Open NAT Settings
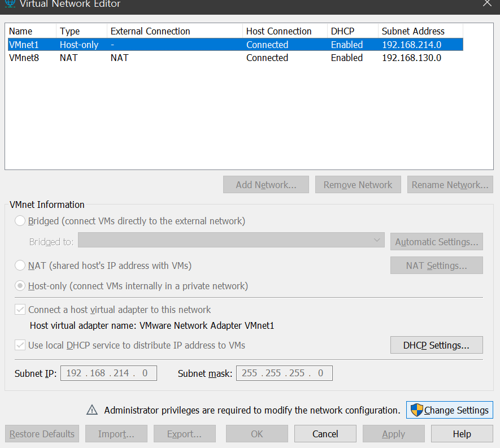This screenshot has height=448, width=500. pos(437,266)
